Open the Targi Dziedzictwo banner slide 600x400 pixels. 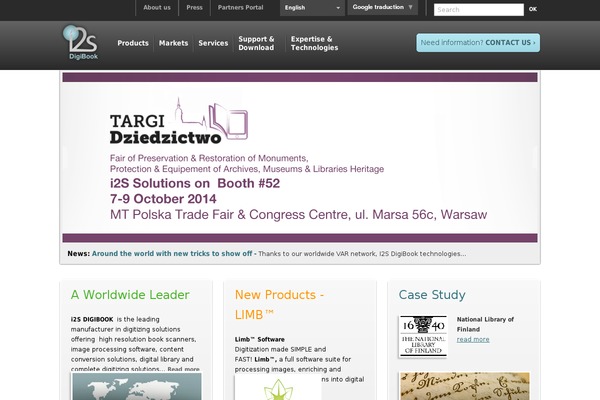point(300,157)
